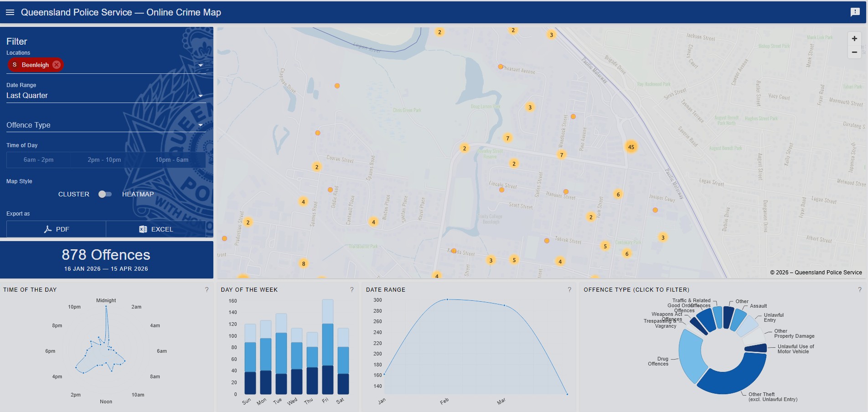Click the CLUSTER map style label
868x412 pixels.
(x=74, y=194)
